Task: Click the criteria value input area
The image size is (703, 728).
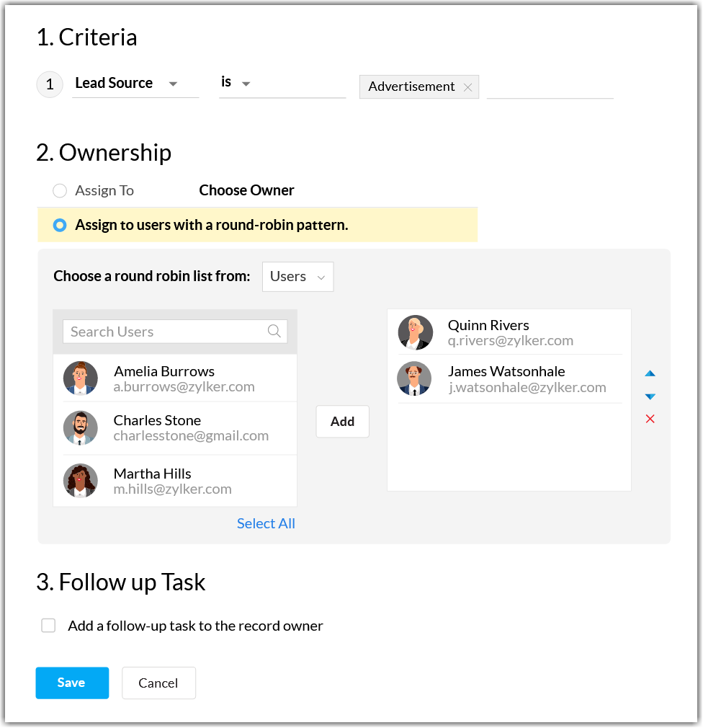Action: pyautogui.click(x=550, y=86)
